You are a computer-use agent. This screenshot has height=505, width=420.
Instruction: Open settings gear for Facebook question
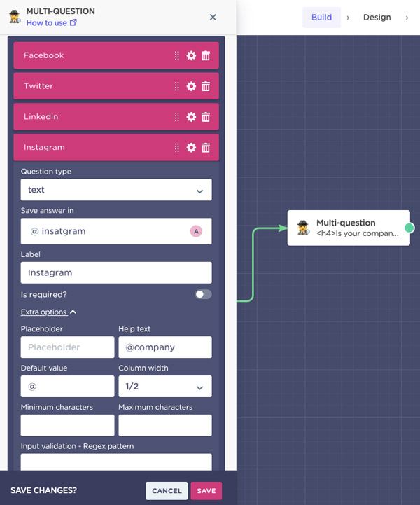tap(191, 55)
